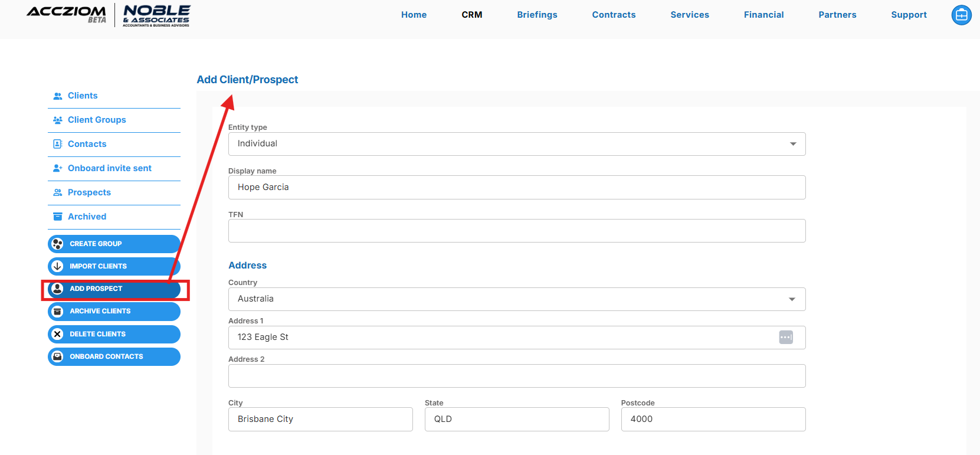Open the Partners menu item
Screen dimensions: 980x455
click(x=837, y=15)
